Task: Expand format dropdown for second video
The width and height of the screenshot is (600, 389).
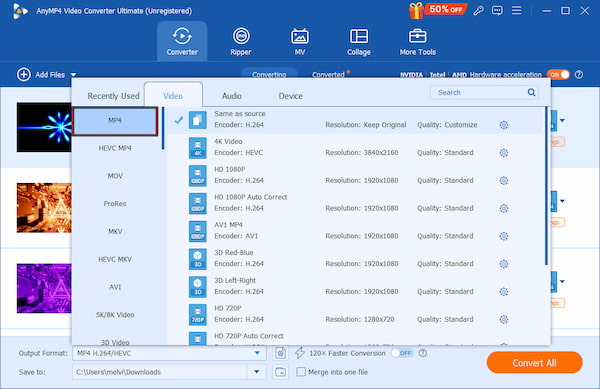Action: 562,201
